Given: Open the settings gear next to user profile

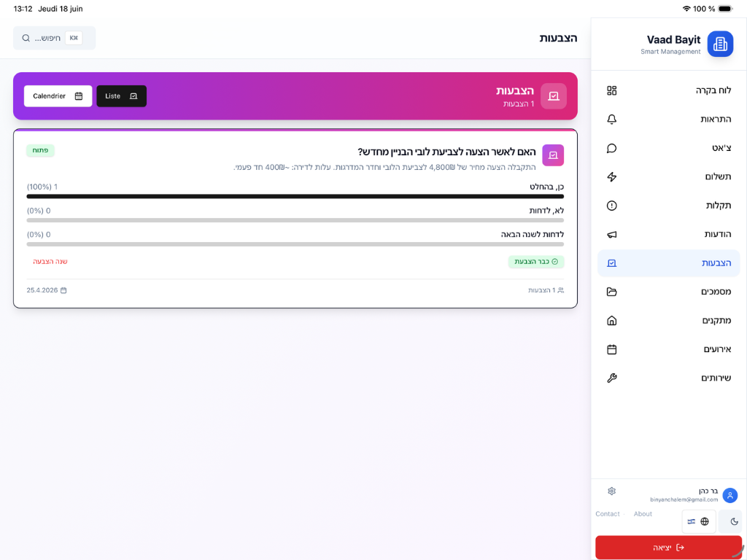Looking at the screenshot, I should point(612,491).
